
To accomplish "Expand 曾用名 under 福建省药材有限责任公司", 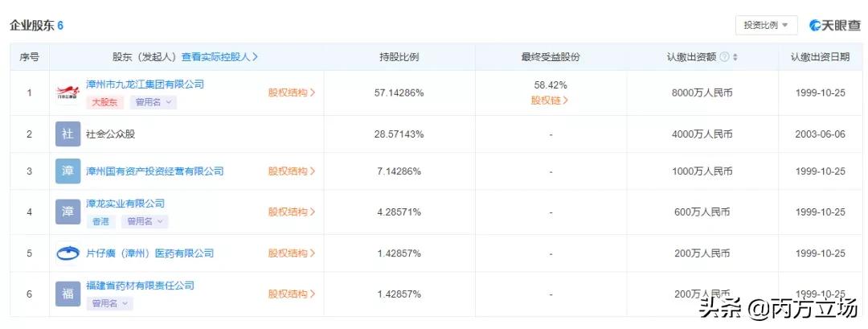I will point(110,303).
